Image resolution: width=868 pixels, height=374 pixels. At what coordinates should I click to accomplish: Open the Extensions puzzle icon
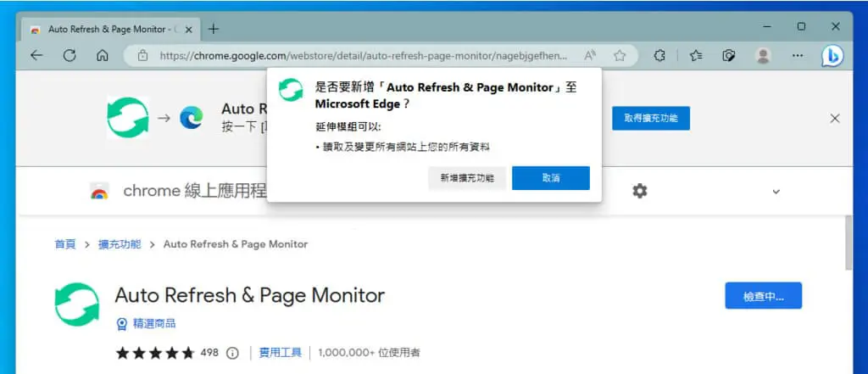(x=659, y=55)
